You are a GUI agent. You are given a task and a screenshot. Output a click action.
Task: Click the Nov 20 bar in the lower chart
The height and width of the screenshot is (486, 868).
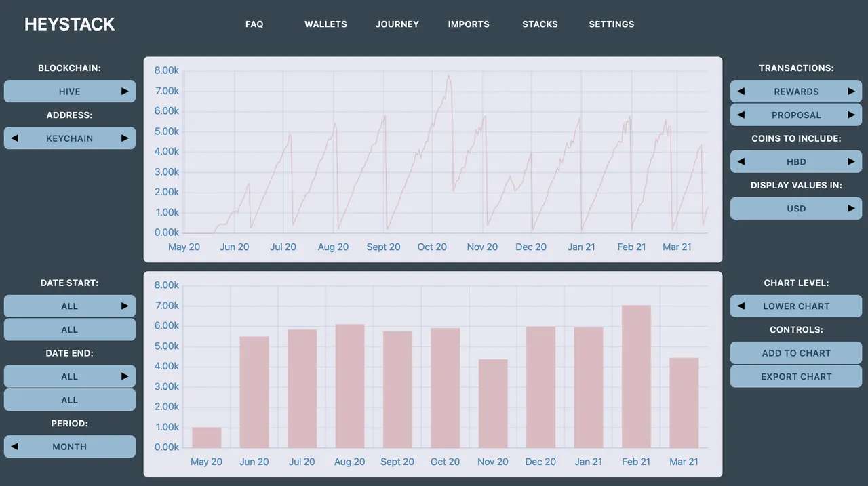click(x=493, y=403)
